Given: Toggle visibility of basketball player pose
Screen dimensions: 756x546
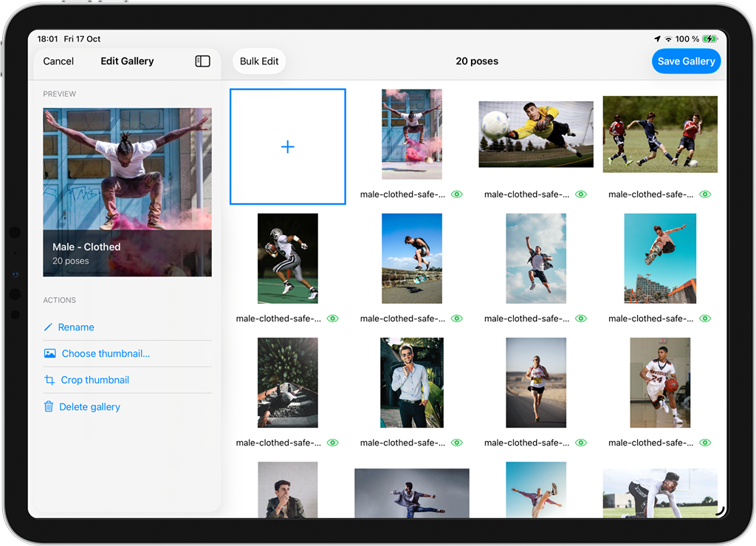Looking at the screenshot, I should click(x=705, y=443).
